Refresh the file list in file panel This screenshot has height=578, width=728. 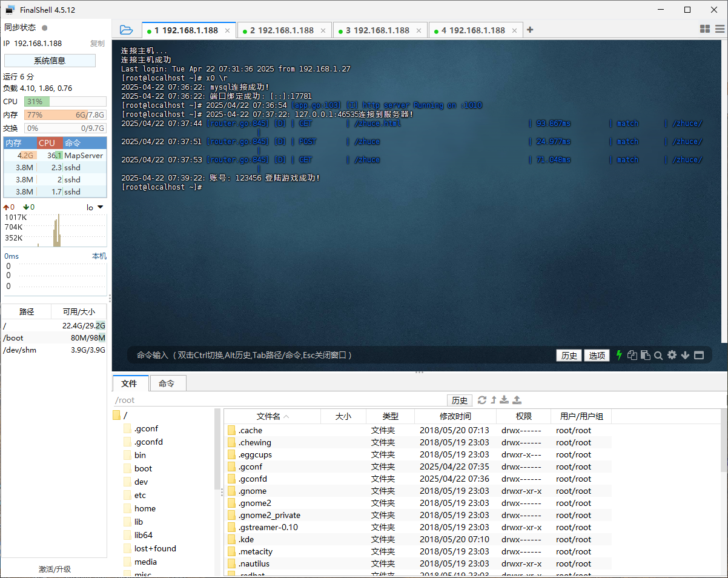pyautogui.click(x=482, y=400)
